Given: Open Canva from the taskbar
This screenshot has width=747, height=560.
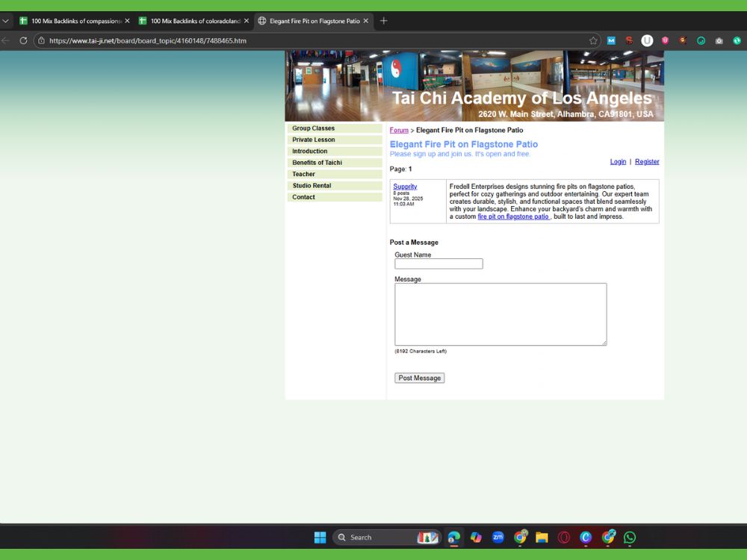Looking at the screenshot, I should pyautogui.click(x=586, y=537).
